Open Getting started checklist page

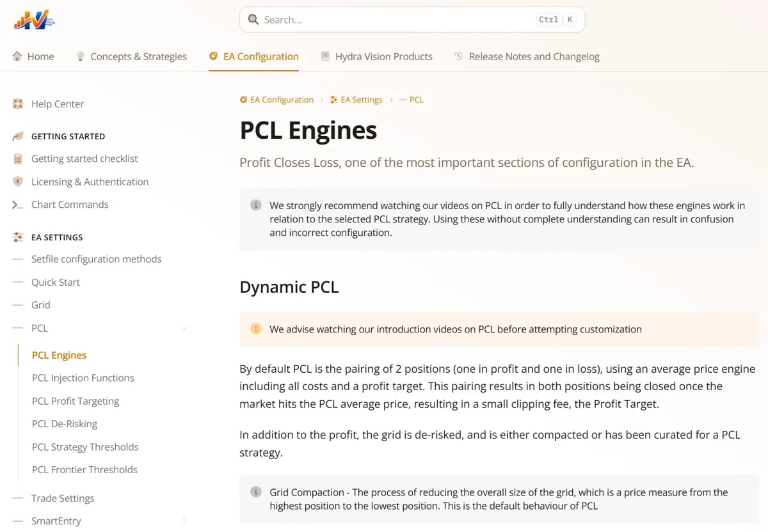click(x=84, y=159)
